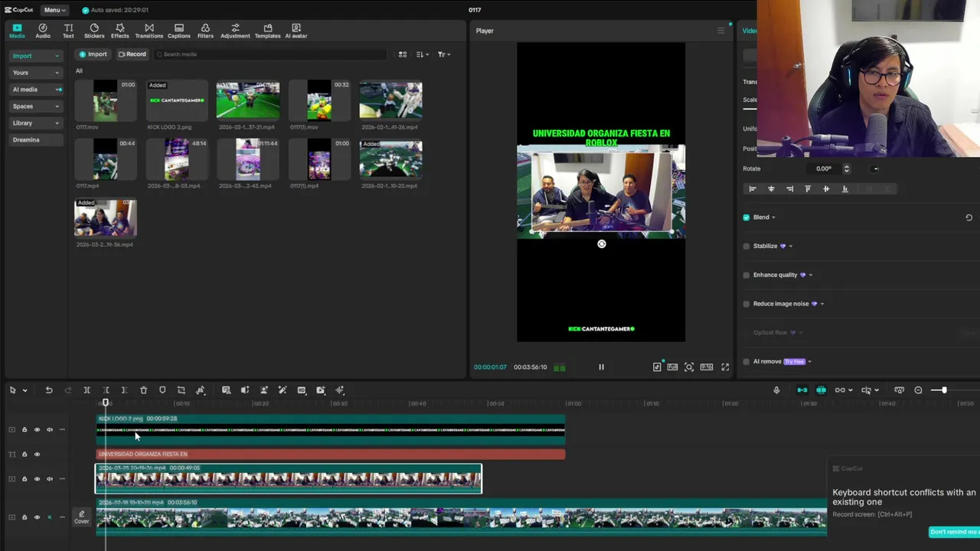Screen dimensions: 980x551
Task: Open the Filters tab
Action: (x=205, y=31)
